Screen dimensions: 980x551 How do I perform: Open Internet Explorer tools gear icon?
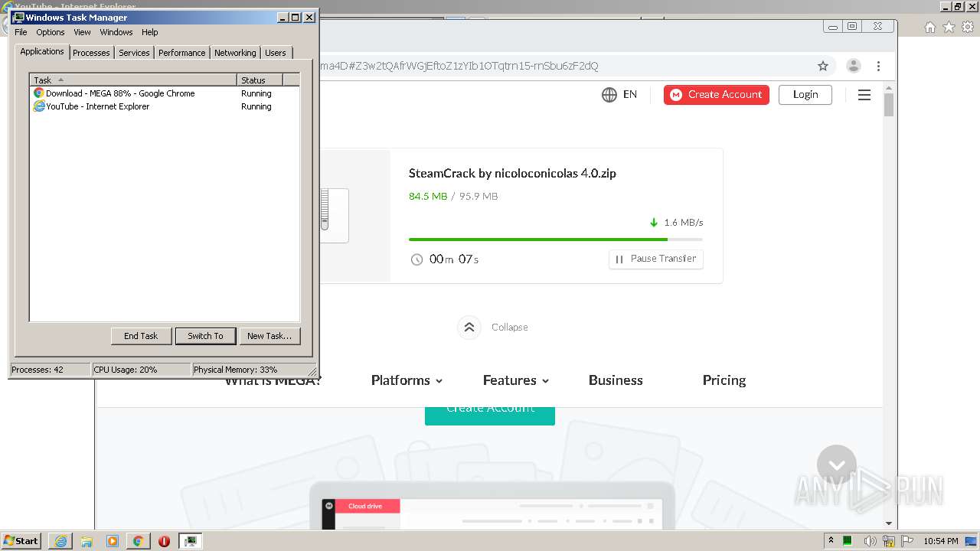pos(968,27)
